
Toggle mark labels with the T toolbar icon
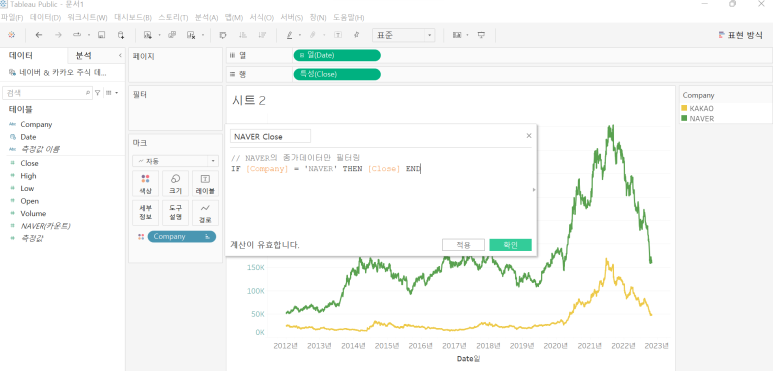338,35
